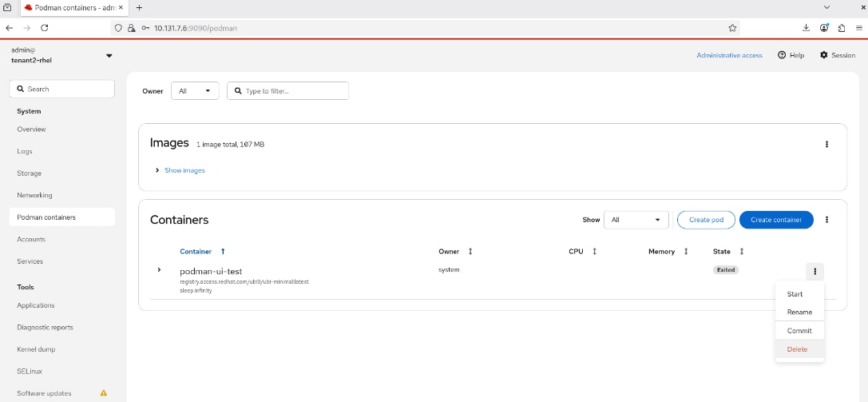Open Diagnostic reports in the sidebar

[x=62, y=327]
